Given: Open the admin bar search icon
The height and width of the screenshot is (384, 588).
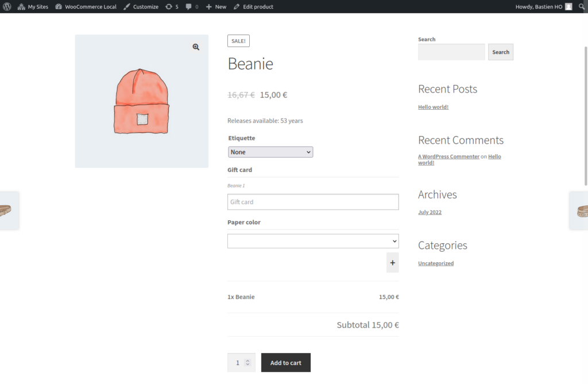Looking at the screenshot, I should coord(581,6).
